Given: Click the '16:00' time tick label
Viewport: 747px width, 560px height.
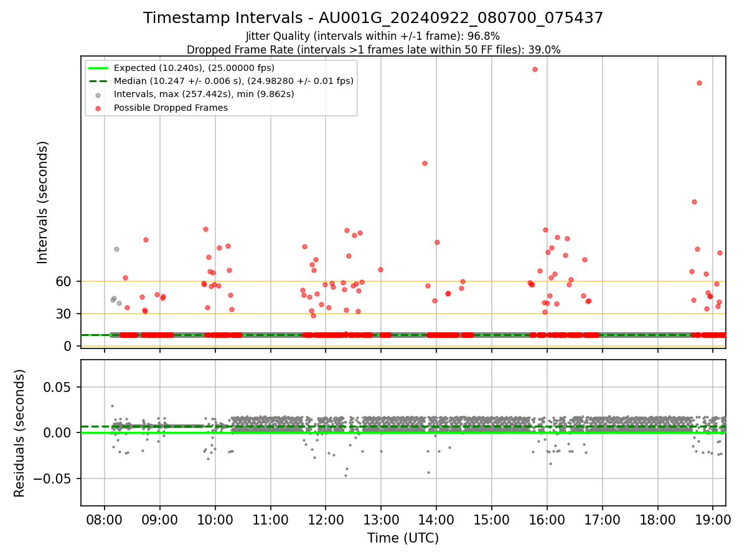Looking at the screenshot, I should coord(547,520).
